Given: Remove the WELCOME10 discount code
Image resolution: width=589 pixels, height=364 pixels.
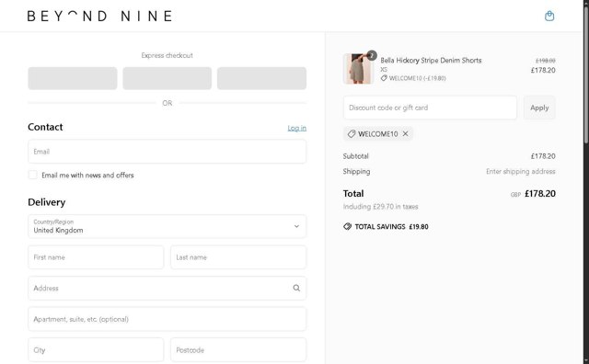Looking at the screenshot, I should click(405, 133).
